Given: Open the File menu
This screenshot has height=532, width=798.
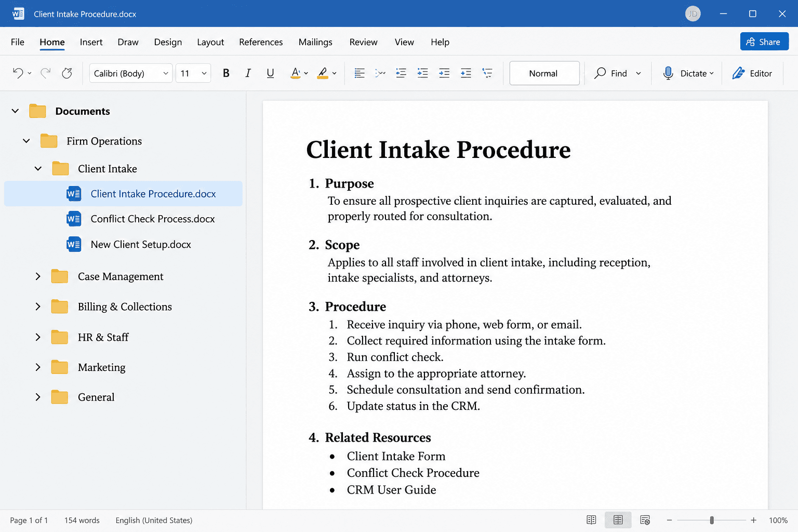Looking at the screenshot, I should coord(18,42).
